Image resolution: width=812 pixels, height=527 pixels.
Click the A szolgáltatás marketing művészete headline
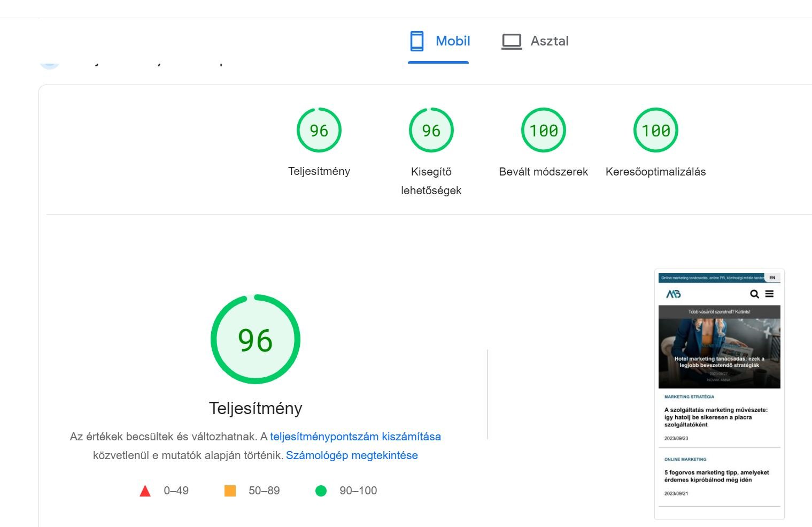click(716, 417)
